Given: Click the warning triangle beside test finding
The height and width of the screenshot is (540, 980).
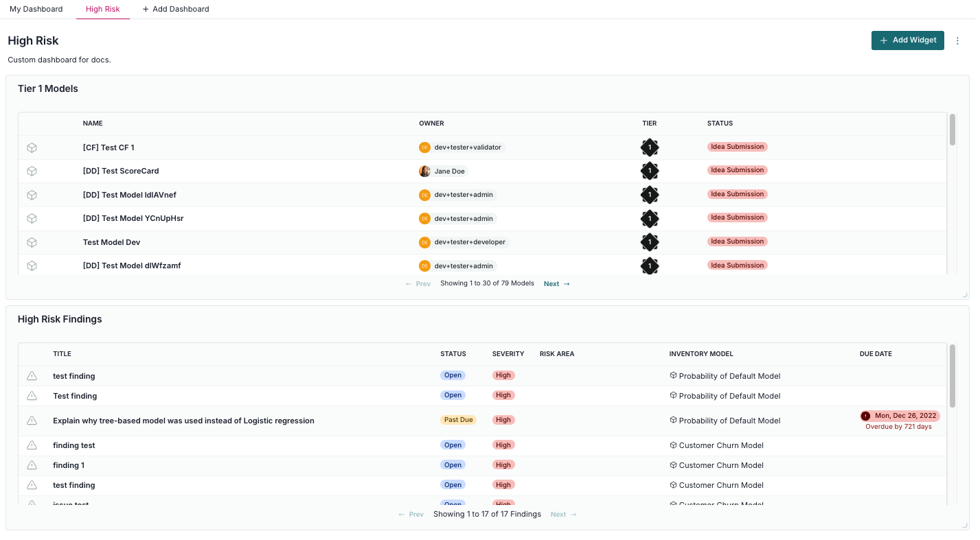Looking at the screenshot, I should pyautogui.click(x=32, y=375).
